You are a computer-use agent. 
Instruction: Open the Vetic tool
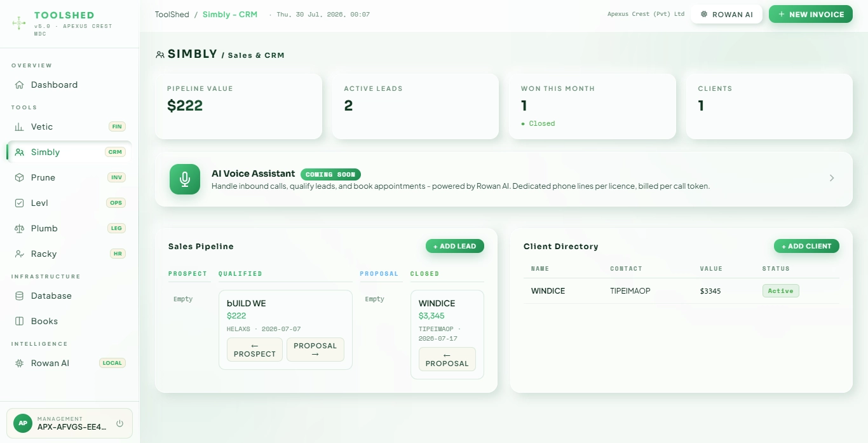(69, 126)
